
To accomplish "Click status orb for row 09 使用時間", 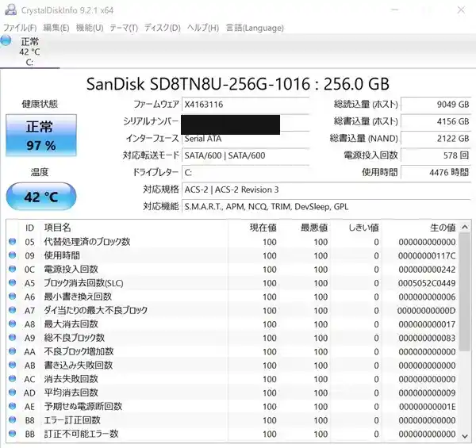I will coord(13,255).
